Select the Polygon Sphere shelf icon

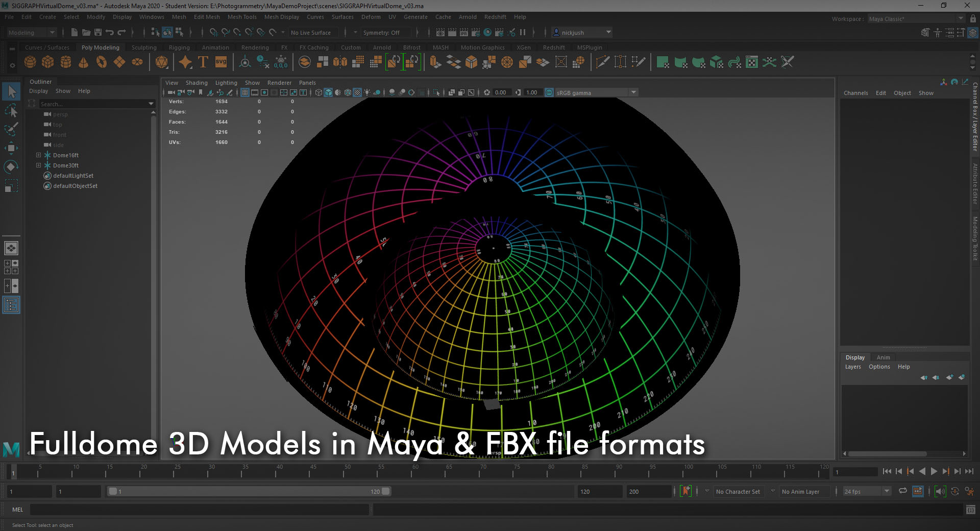click(30, 62)
